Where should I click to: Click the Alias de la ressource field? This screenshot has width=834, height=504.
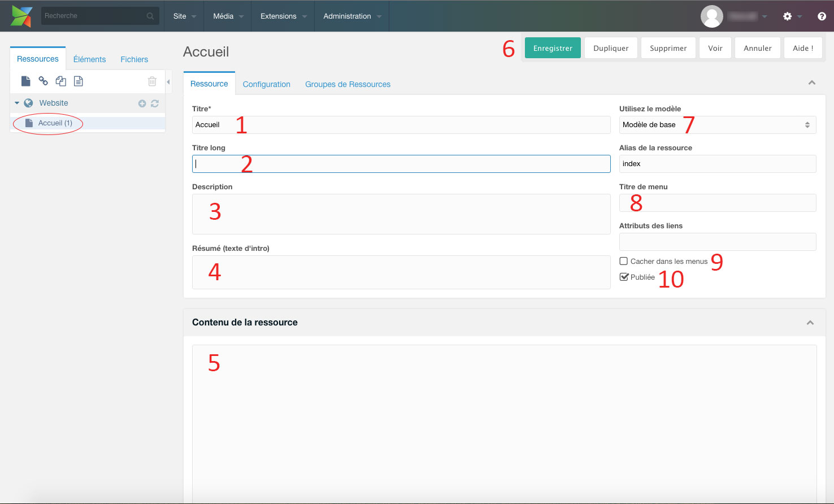(718, 164)
